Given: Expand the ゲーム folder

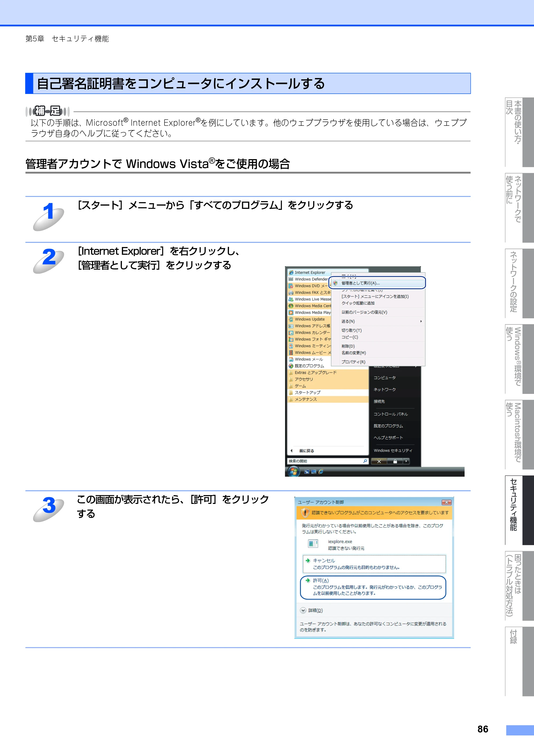Looking at the screenshot, I should tap(328, 386).
